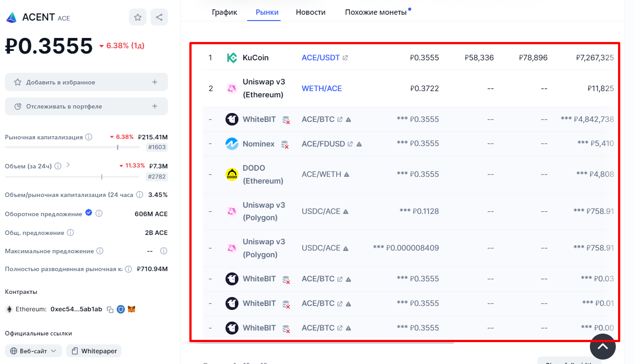Click the star icon next to ACENT title
The width and height of the screenshot is (635, 364).
coord(138,17)
